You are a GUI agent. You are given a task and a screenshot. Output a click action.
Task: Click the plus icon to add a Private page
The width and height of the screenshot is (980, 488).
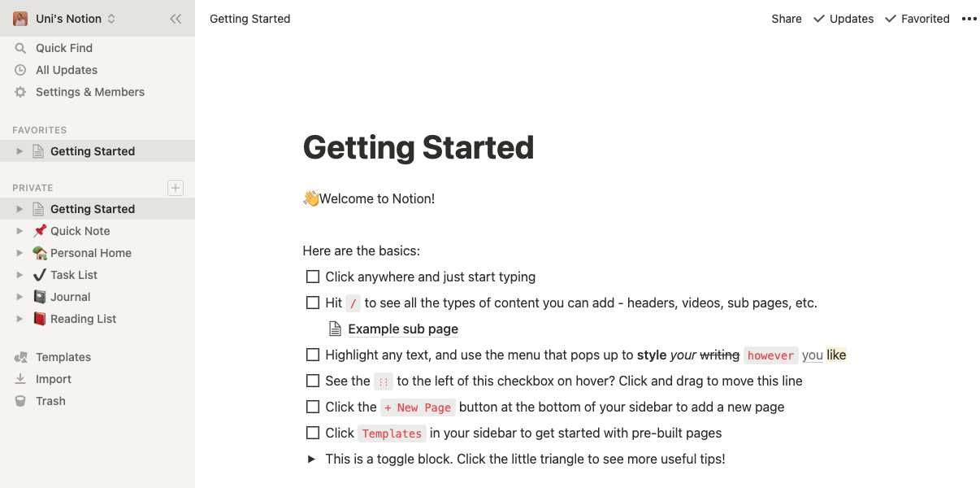pos(176,188)
